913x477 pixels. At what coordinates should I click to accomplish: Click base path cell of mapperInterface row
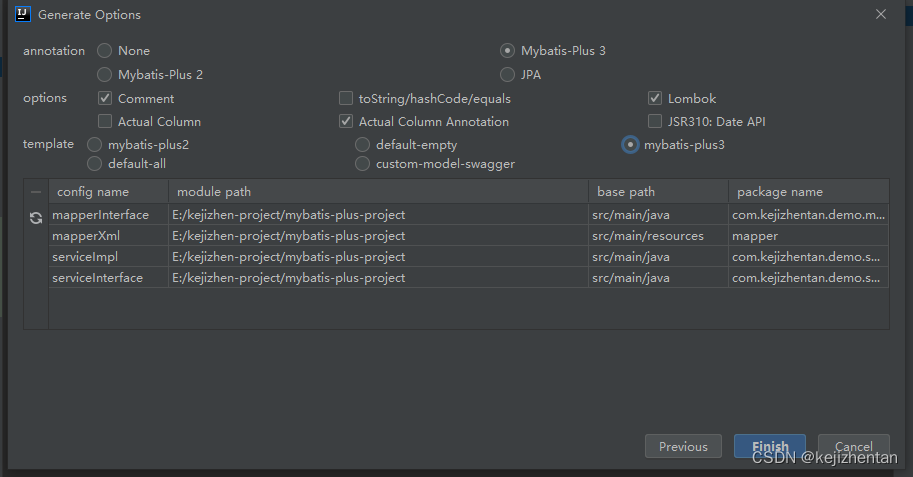coord(659,214)
